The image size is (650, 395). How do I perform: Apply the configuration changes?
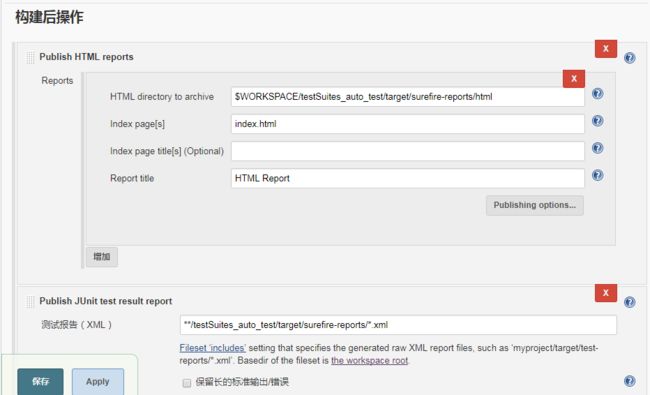[x=98, y=382]
